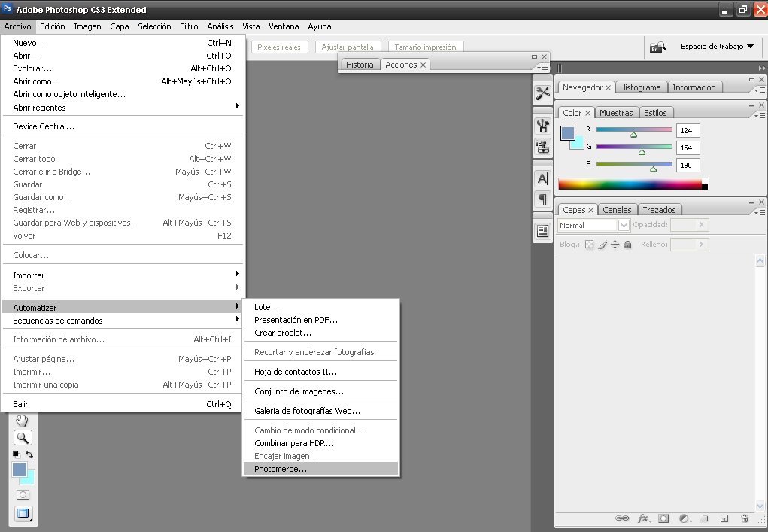This screenshot has height=532, width=768.
Task: Click the trash icon in Capas panel
Action: pyautogui.click(x=744, y=518)
